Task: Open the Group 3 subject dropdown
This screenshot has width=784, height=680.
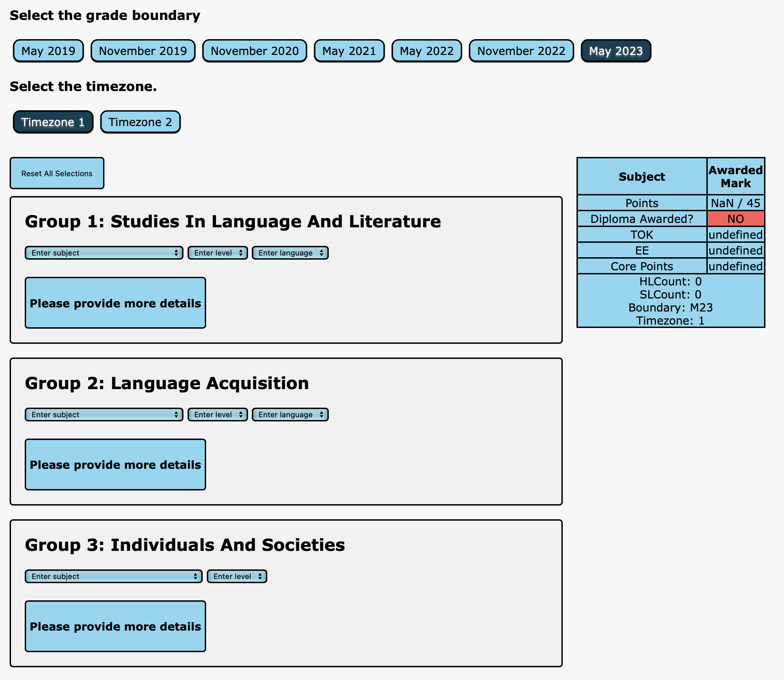Action: click(113, 576)
